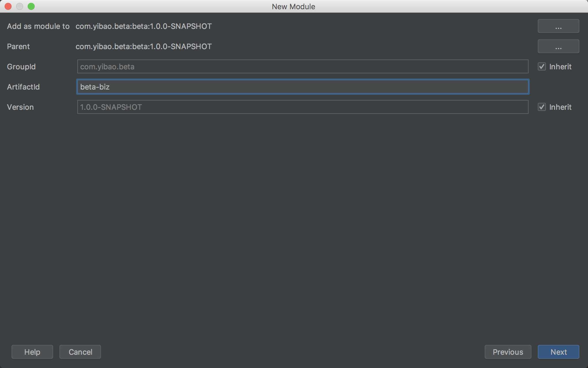Click the Version input field
Image resolution: width=588 pixels, height=368 pixels.
click(x=303, y=107)
